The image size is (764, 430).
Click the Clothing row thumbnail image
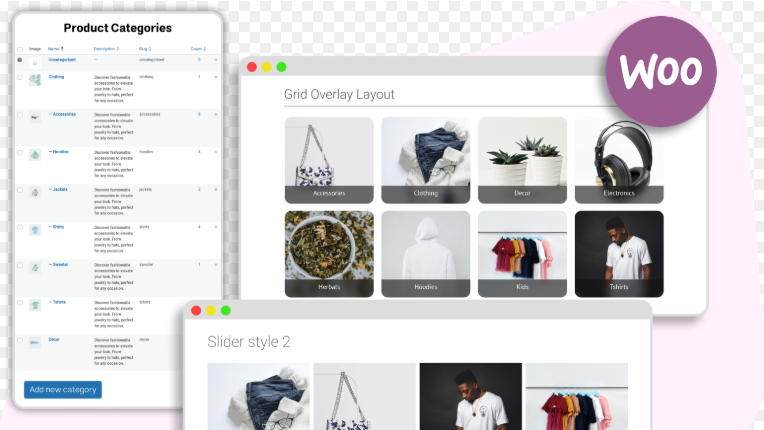click(x=35, y=80)
